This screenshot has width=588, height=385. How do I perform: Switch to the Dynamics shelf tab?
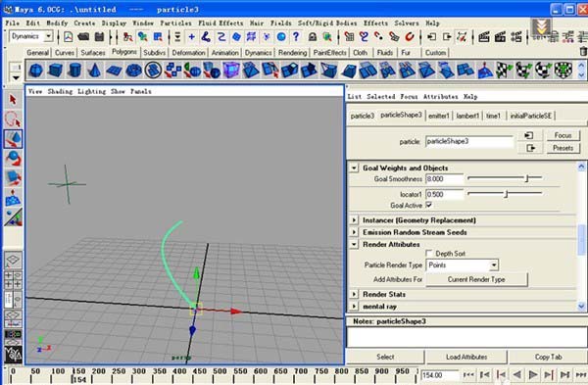(x=258, y=53)
